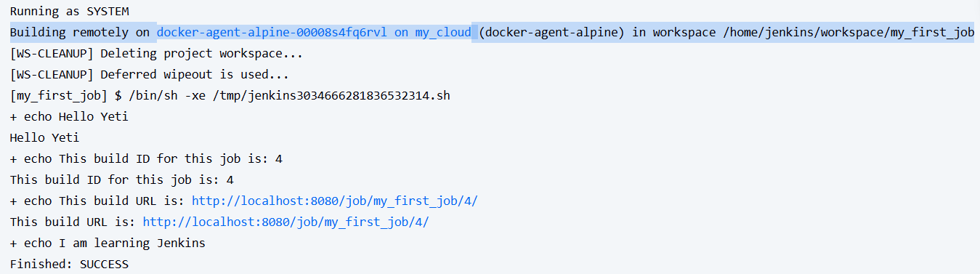The width and height of the screenshot is (980, 274).
Task: Open the docker-agent-alpine-00008s4fq6rvl on my_cloud link
Action: (314, 33)
